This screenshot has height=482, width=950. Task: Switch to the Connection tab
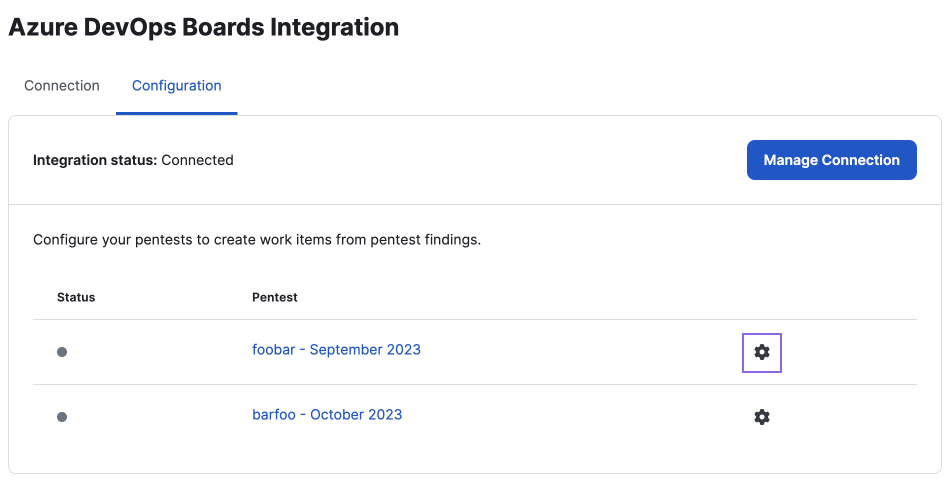(62, 86)
